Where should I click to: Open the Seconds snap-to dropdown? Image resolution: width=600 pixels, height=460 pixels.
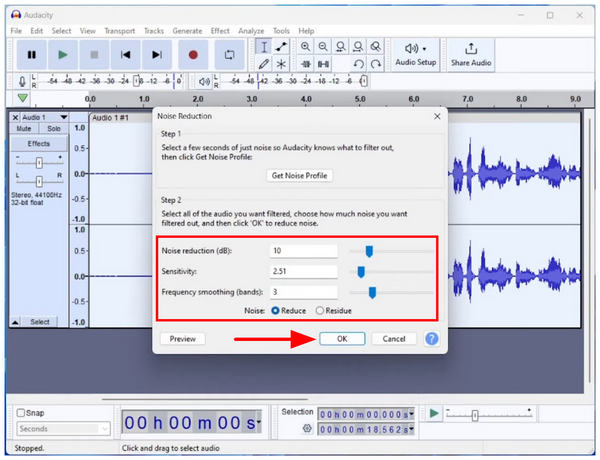[x=64, y=429]
